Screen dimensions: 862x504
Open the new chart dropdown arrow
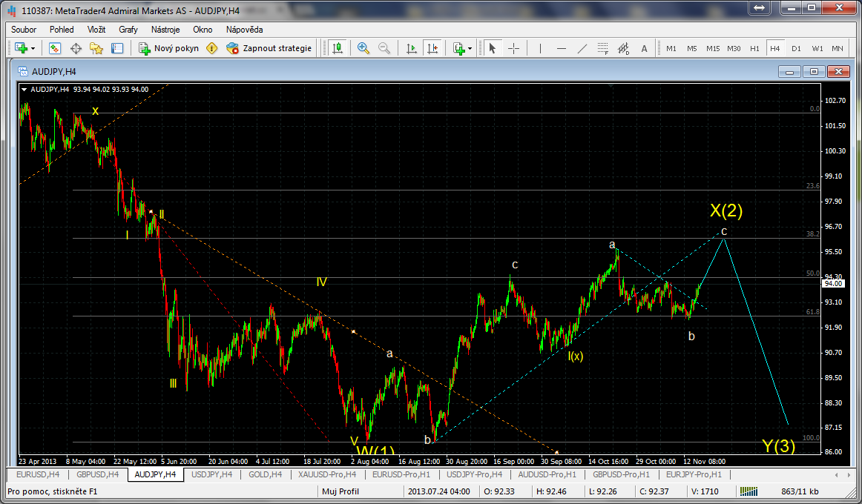33,48
